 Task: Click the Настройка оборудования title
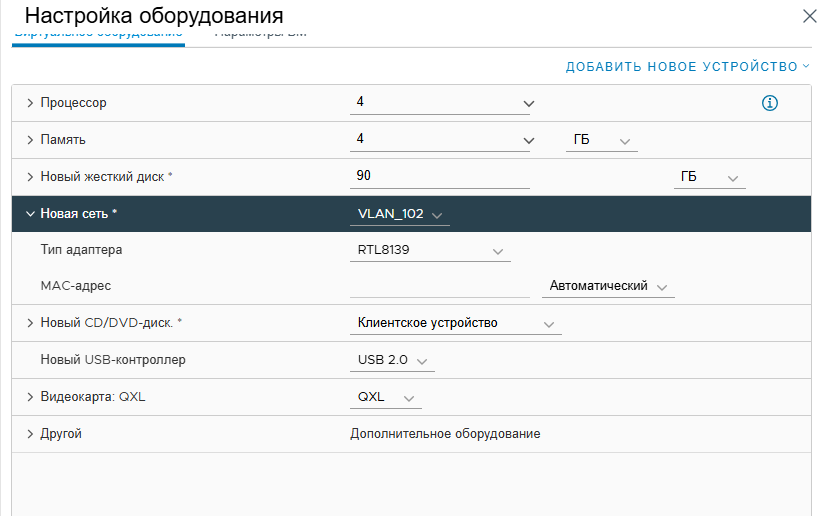coord(154,16)
